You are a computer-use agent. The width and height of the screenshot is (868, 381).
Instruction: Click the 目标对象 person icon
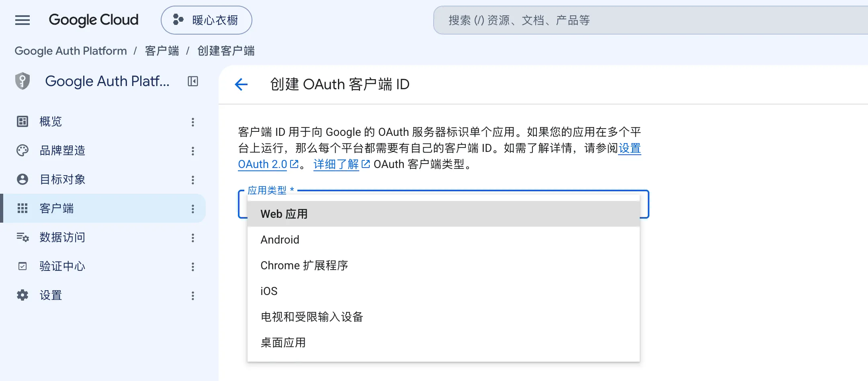23,179
